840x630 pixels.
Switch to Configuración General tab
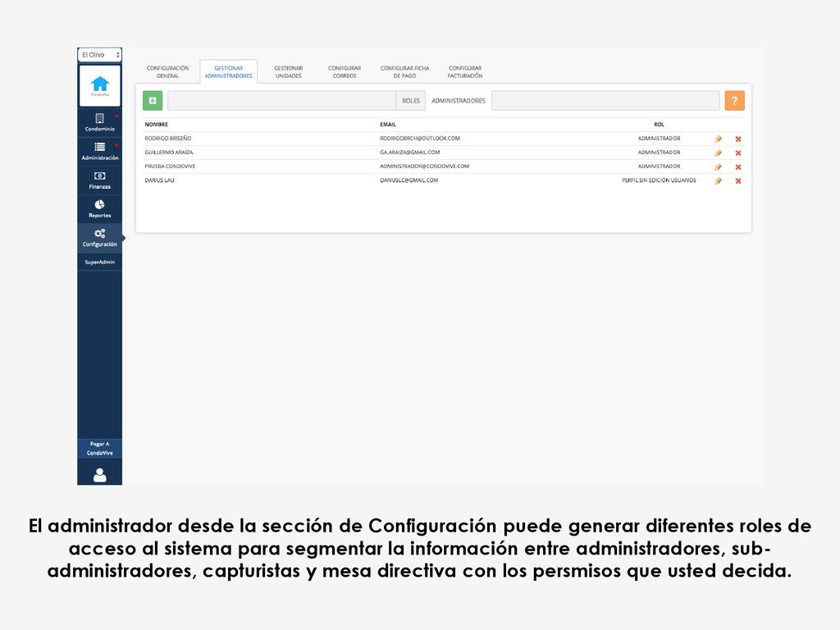point(167,72)
